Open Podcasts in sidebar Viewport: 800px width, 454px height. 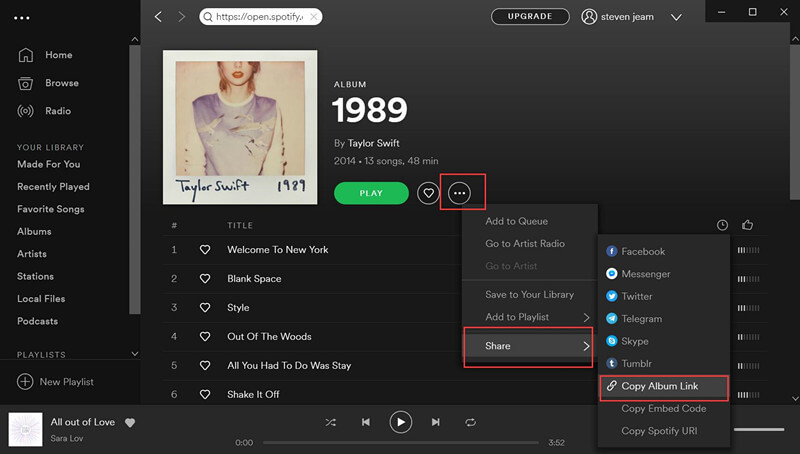click(x=37, y=321)
